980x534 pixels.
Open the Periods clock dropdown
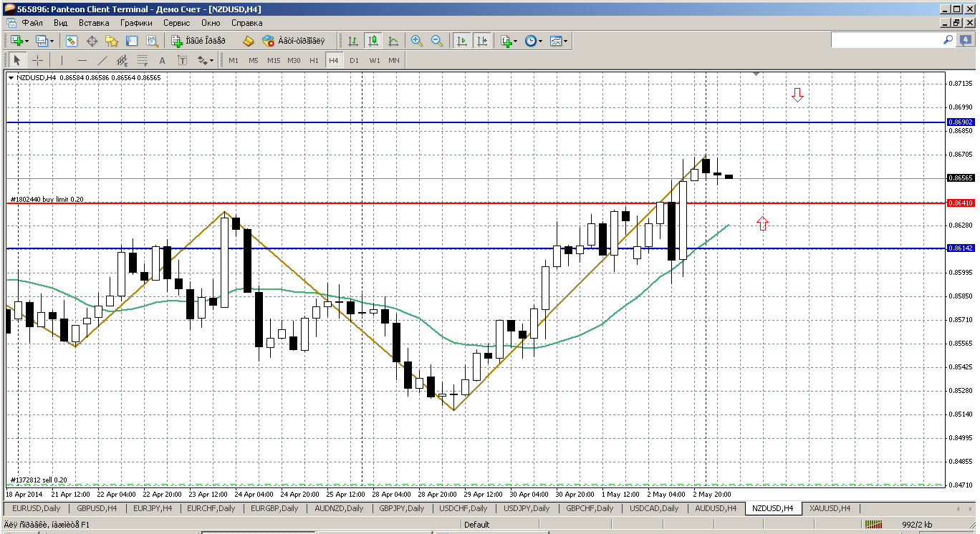pos(533,41)
